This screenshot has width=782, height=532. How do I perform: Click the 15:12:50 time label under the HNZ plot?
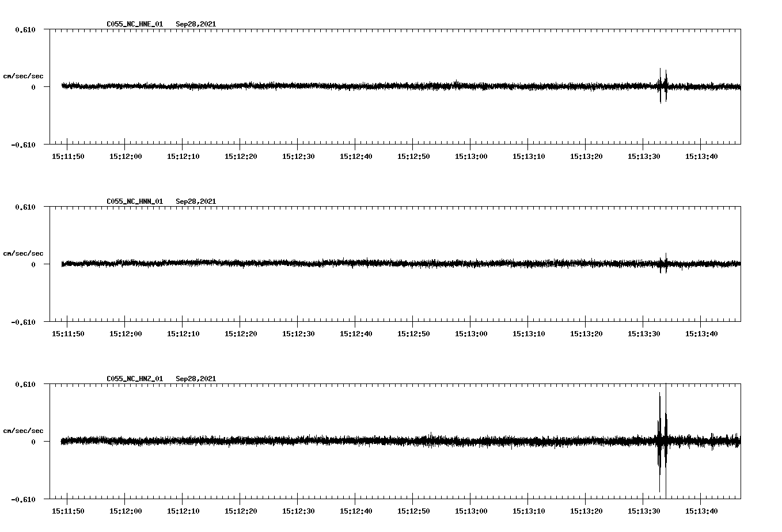413,511
